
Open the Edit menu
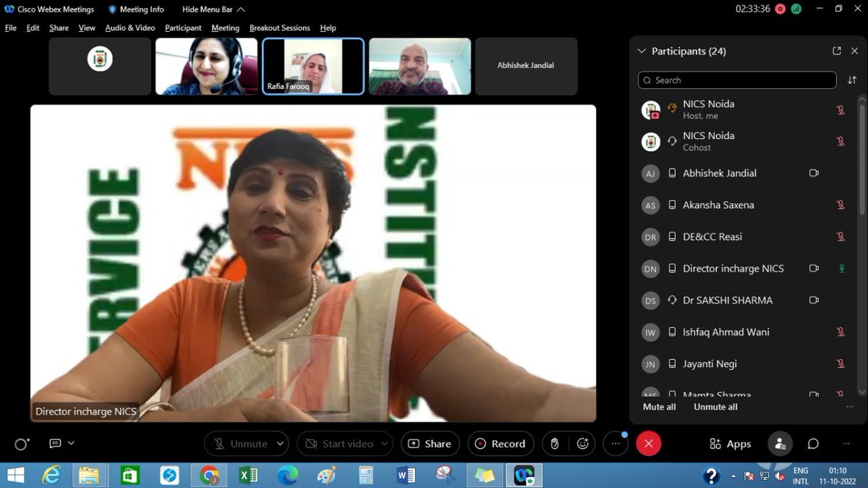33,28
